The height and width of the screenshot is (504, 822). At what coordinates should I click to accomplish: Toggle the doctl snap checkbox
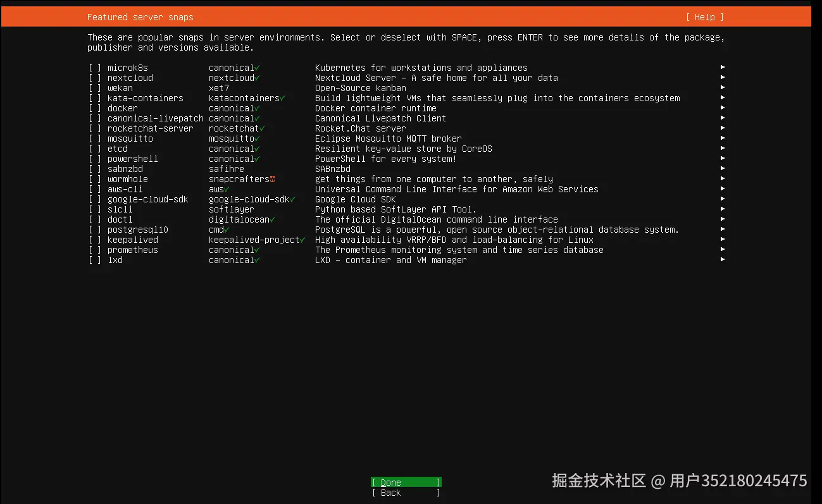[x=95, y=219]
